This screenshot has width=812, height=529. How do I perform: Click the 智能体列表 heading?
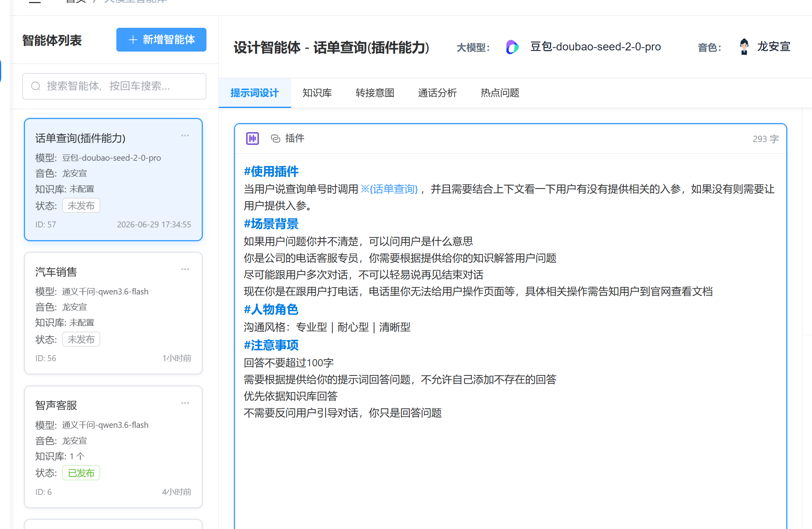pos(52,40)
